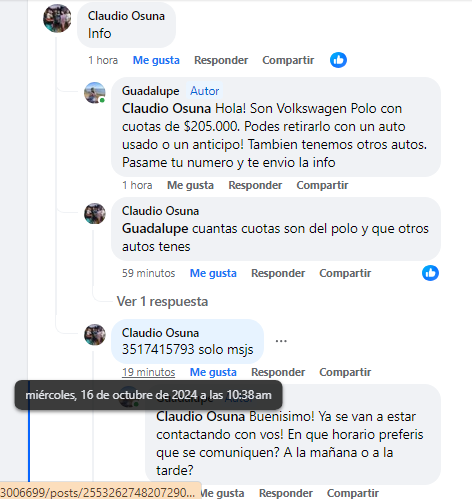The height and width of the screenshot is (499, 472).
Task: Click Compartir under the cuantas cuotas comment
Action: pyautogui.click(x=345, y=273)
